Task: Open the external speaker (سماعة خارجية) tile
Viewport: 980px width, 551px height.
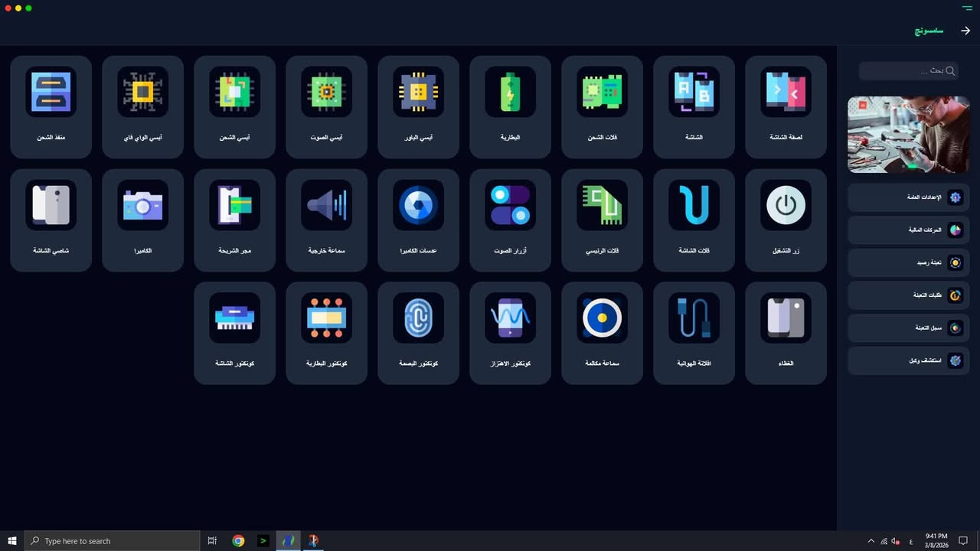Action: point(326,220)
